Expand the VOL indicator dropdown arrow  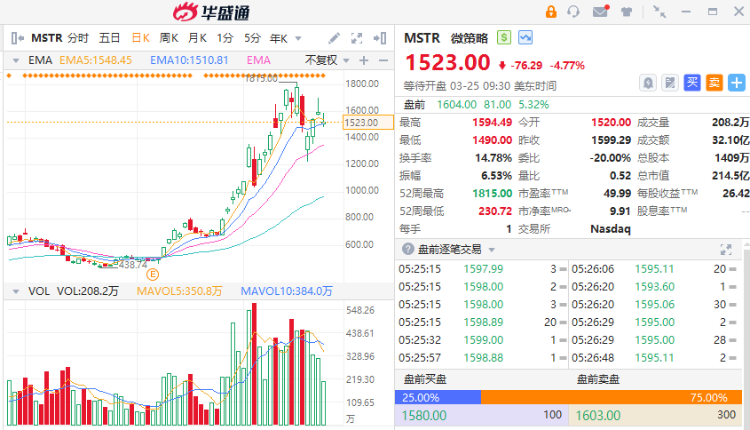click(16, 291)
